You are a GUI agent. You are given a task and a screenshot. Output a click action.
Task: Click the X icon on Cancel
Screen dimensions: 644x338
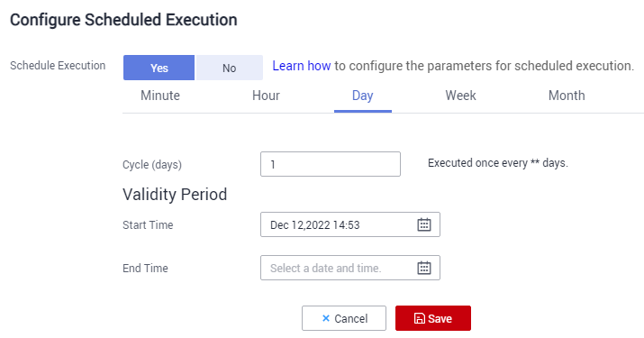(326, 318)
